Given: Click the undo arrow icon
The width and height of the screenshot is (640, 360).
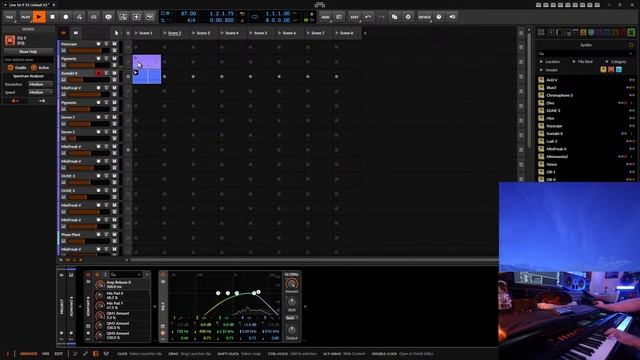Looking at the screenshot, I should point(368,17).
